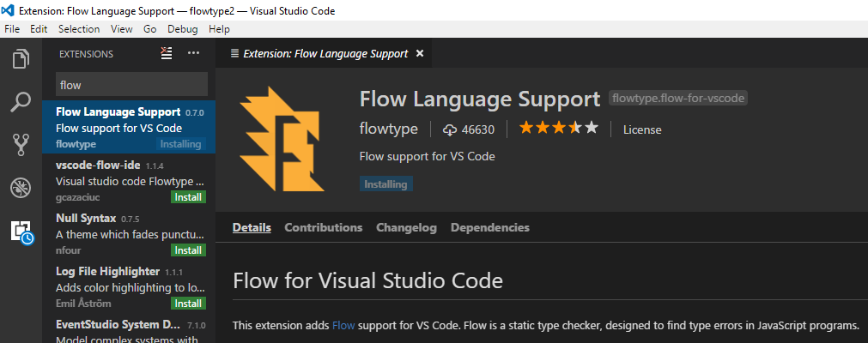The width and height of the screenshot is (868, 343).
Task: Open the Selection menu
Action: [79, 29]
